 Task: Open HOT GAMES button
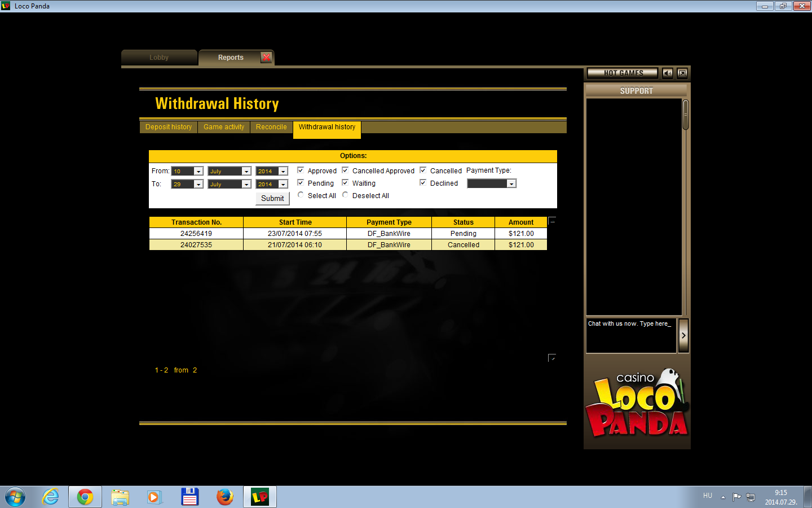point(623,73)
